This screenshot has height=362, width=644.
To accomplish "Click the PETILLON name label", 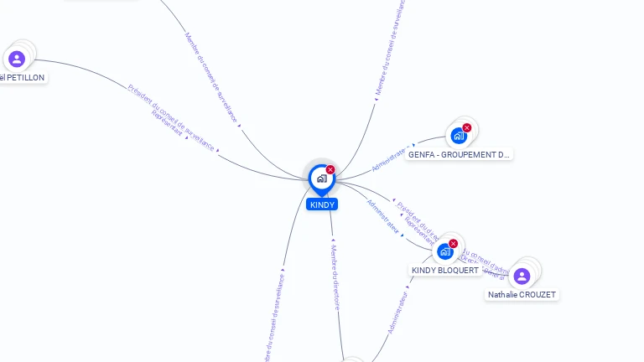I will [x=23, y=77].
